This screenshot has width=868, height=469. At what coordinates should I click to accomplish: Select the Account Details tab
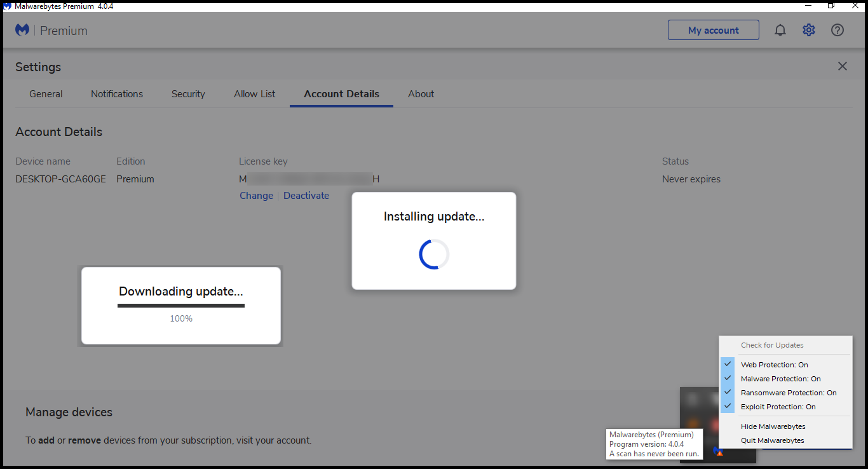[x=341, y=94]
